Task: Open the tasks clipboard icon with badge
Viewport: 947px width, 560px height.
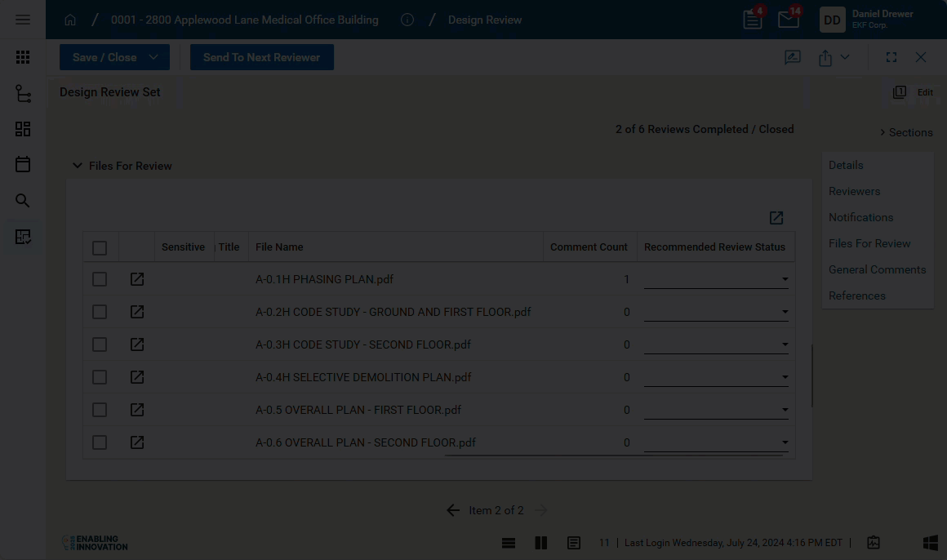Action: click(x=753, y=20)
